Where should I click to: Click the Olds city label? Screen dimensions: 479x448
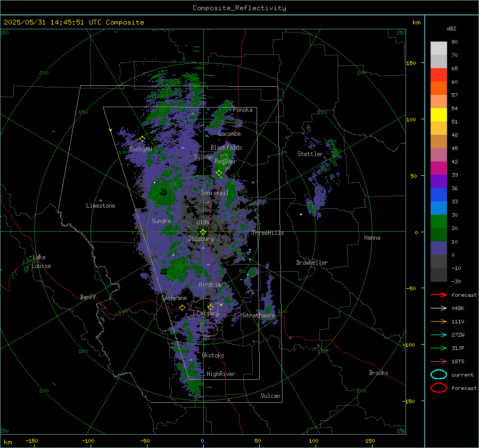click(x=203, y=222)
